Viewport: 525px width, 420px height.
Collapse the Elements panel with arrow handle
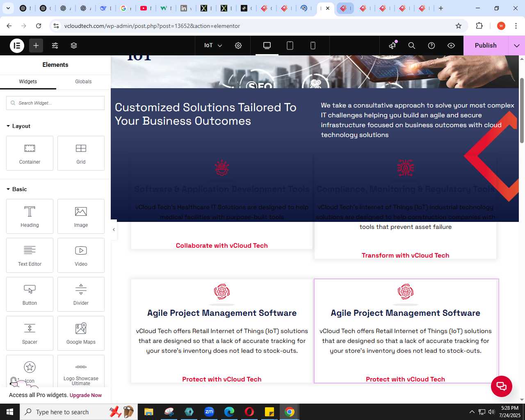[114, 230]
